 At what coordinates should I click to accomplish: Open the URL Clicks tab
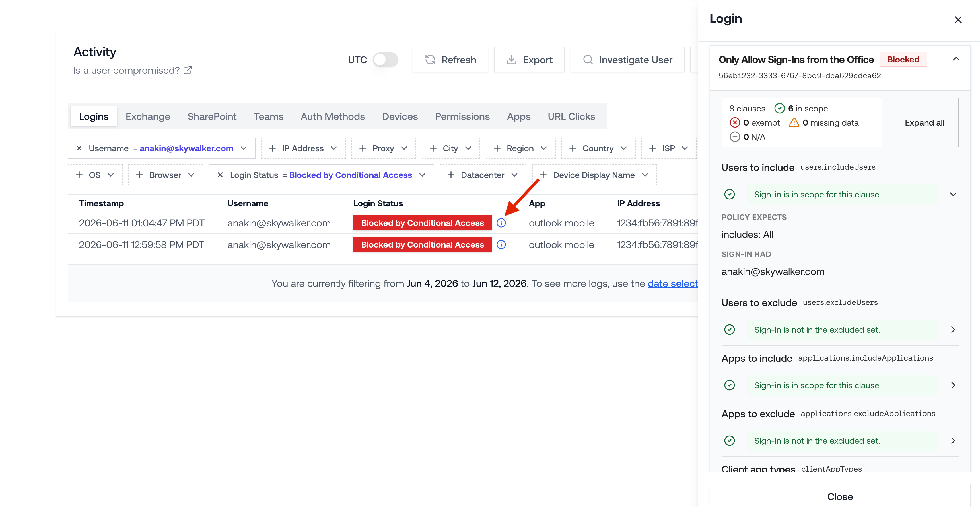(571, 116)
